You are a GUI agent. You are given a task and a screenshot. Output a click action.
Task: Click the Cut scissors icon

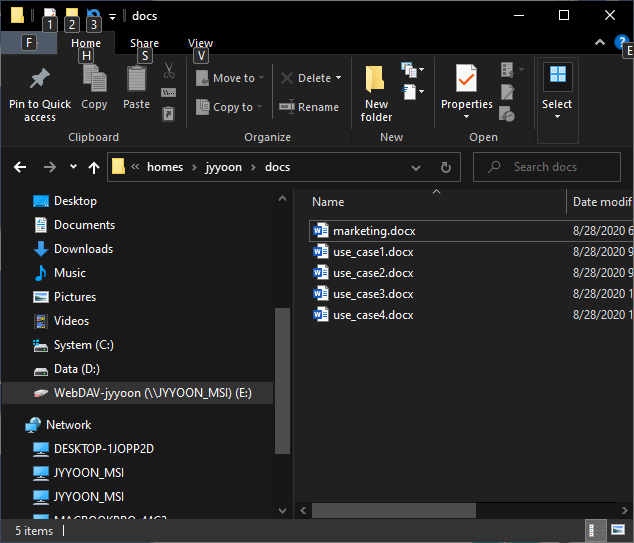click(x=169, y=70)
